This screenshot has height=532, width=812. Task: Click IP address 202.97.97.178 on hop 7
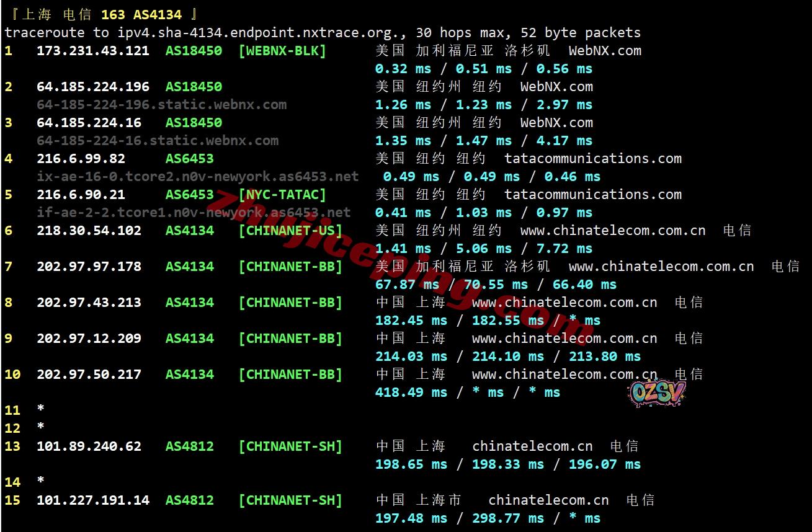pyautogui.click(x=89, y=267)
